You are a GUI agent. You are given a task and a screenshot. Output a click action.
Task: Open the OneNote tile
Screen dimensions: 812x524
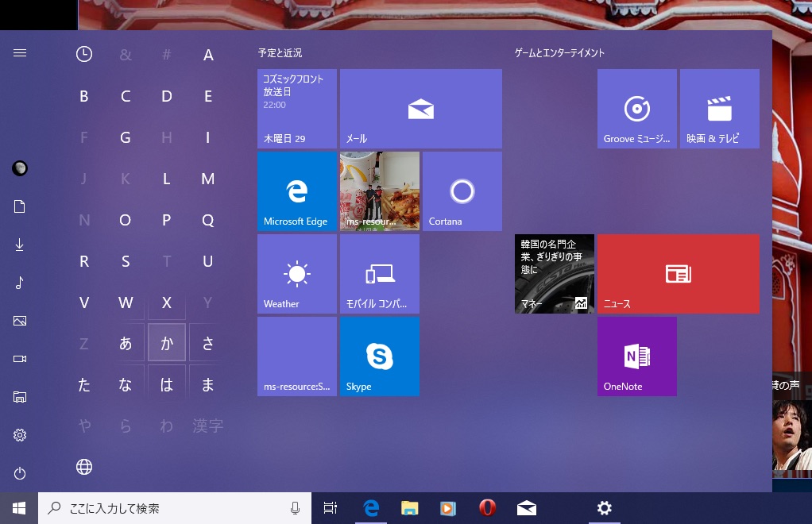637,356
